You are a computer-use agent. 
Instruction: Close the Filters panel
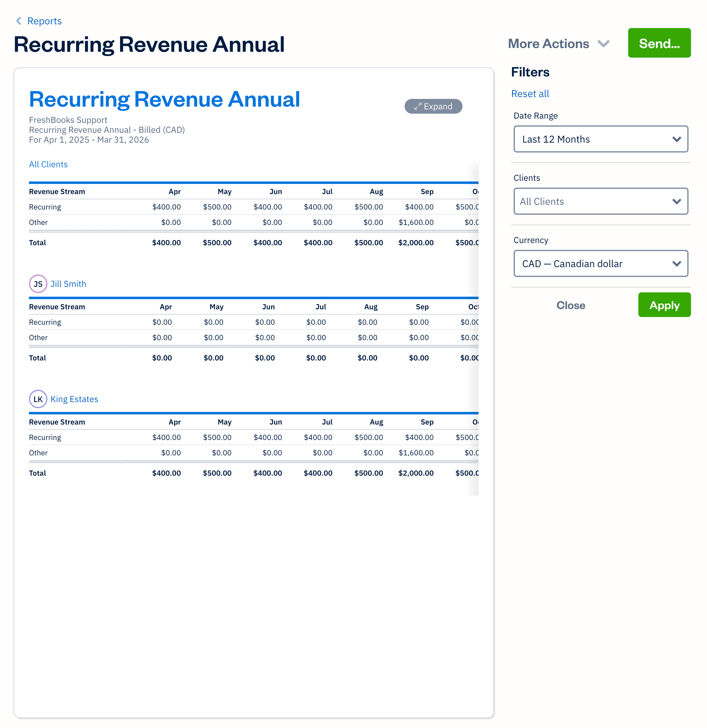[571, 305]
